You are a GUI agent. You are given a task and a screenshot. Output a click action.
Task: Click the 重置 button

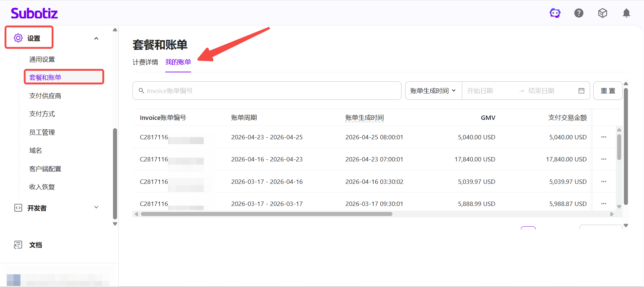pos(608,91)
